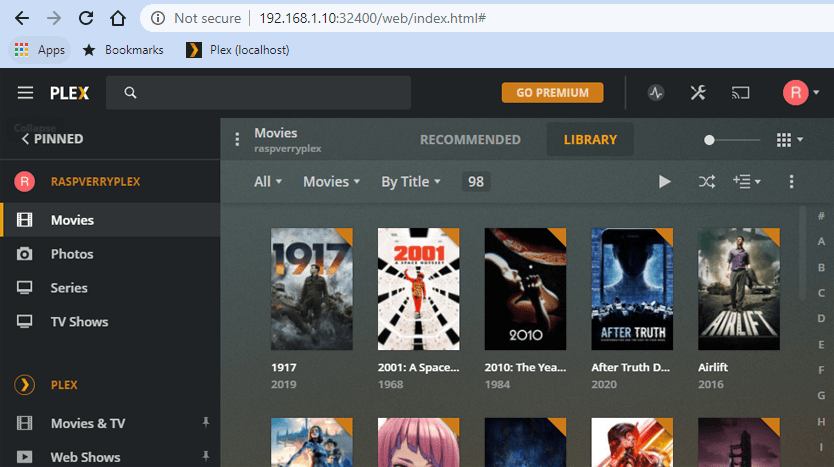Toggle the pin icon for Movies & TV
834x467 pixels.
(x=206, y=423)
